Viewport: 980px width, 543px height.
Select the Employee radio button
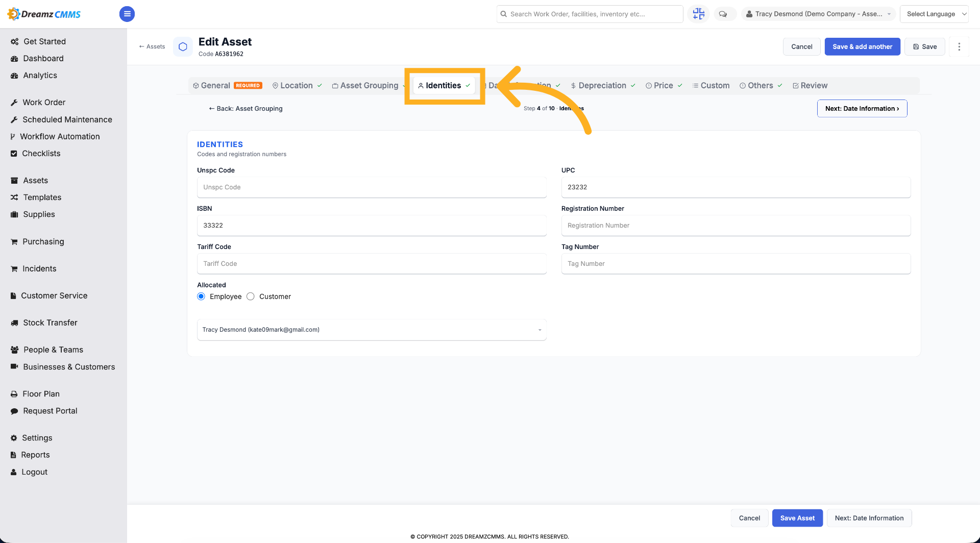201,297
